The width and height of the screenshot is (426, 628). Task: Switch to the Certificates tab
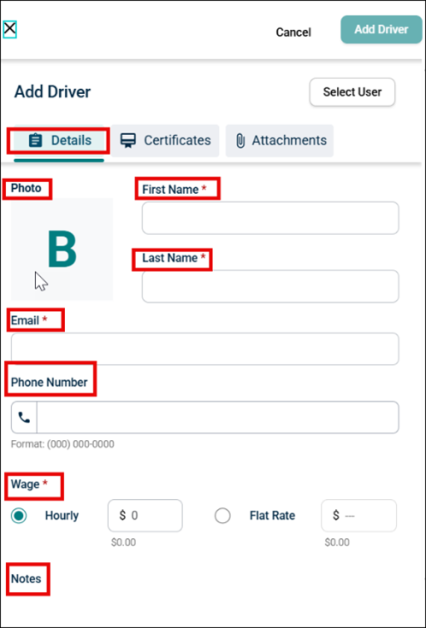point(165,141)
